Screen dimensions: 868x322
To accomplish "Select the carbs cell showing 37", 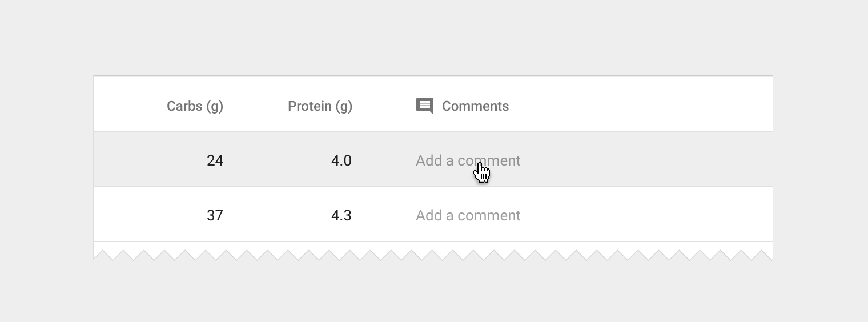I will 215,215.
